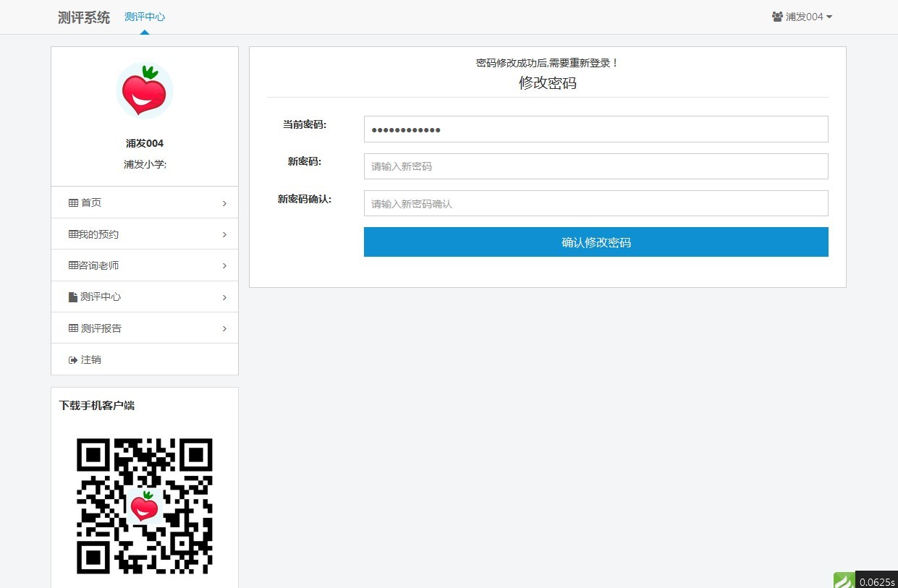898x588 pixels.
Task: Click the logout icon beside 注销
Action: click(73, 360)
